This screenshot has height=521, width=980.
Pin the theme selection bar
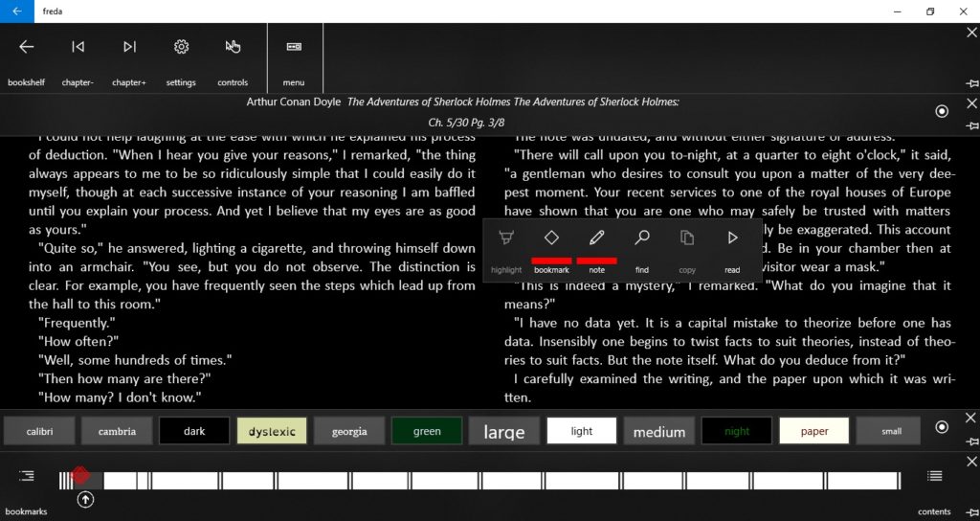[972, 442]
